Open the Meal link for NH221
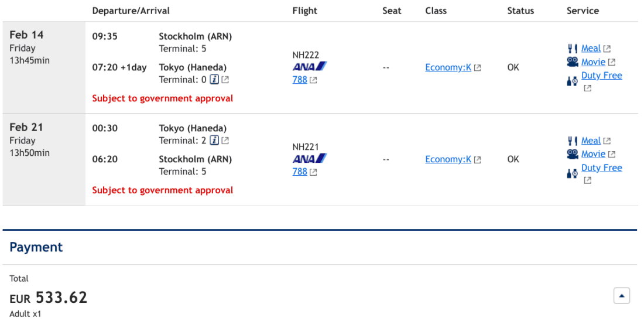 pos(591,141)
